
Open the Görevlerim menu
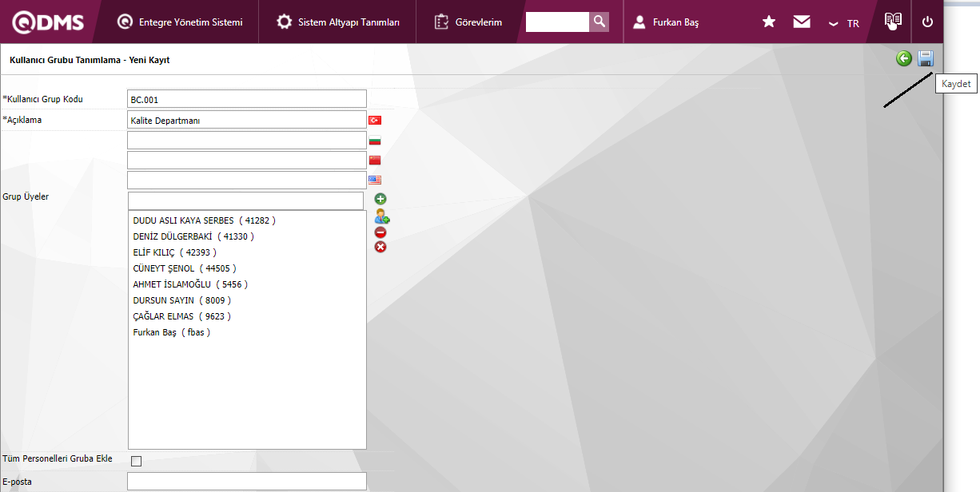(468, 22)
